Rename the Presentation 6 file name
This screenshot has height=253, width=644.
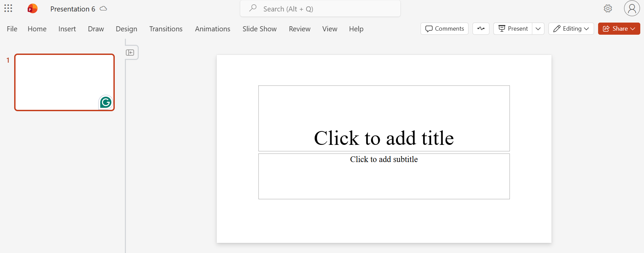[x=73, y=9]
